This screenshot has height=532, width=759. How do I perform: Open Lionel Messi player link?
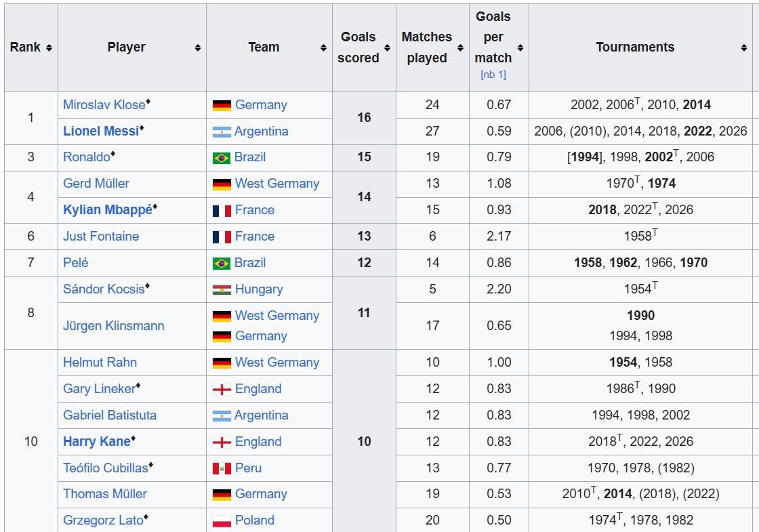(101, 131)
